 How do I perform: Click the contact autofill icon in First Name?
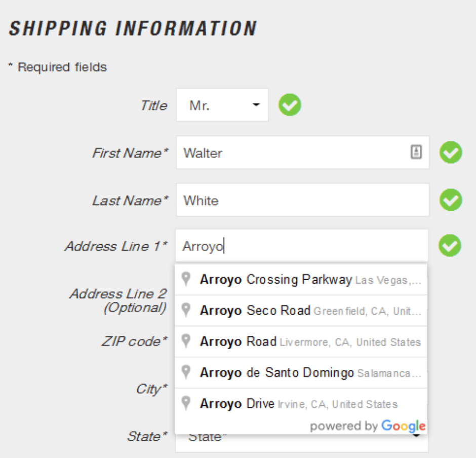click(416, 152)
